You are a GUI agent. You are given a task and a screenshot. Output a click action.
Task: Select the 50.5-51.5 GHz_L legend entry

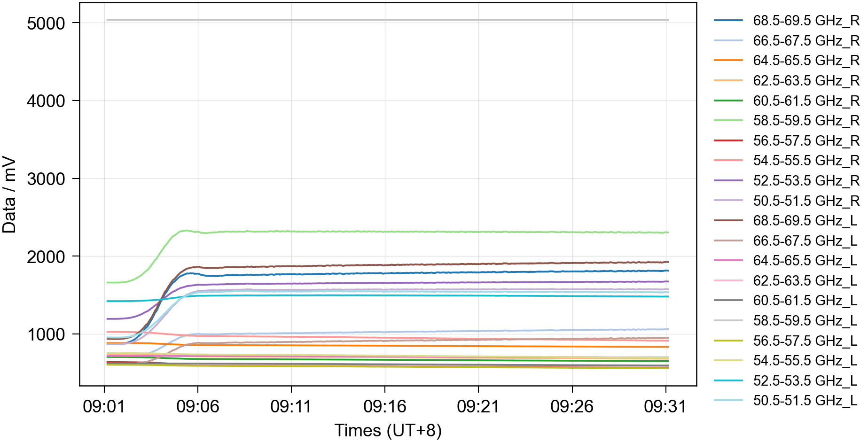[805, 401]
